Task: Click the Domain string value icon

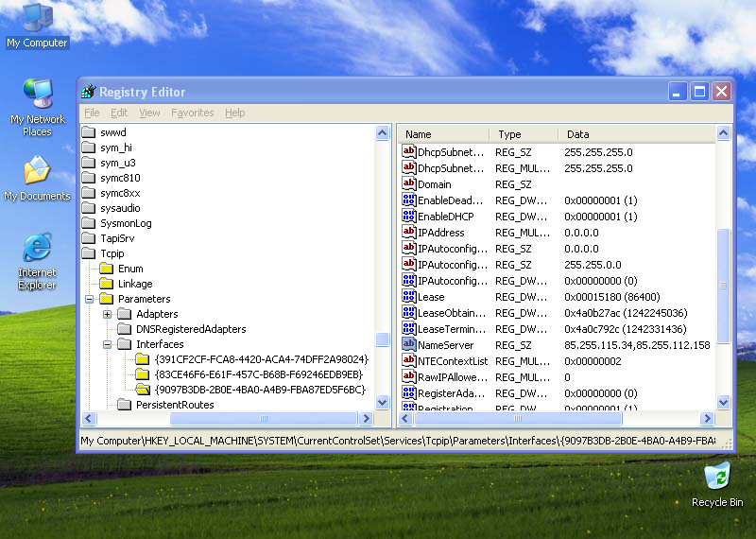Action: 409,183
